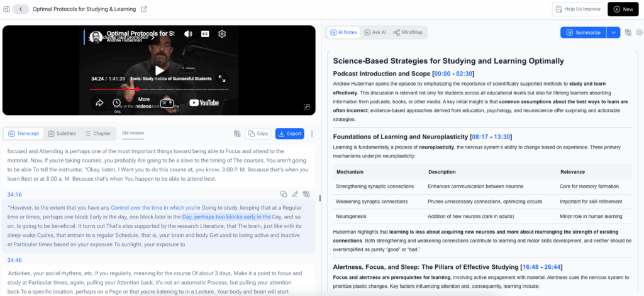Click the 'Neurogenesis' table cell

point(350,216)
